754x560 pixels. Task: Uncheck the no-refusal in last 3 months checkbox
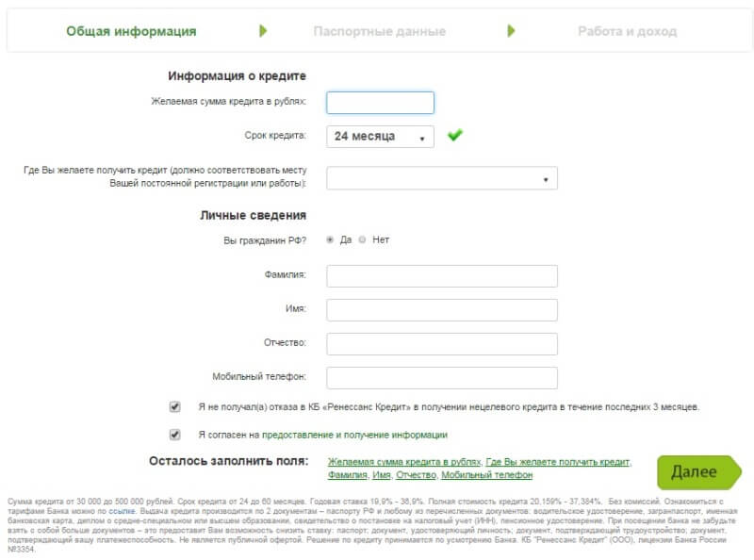coord(173,406)
